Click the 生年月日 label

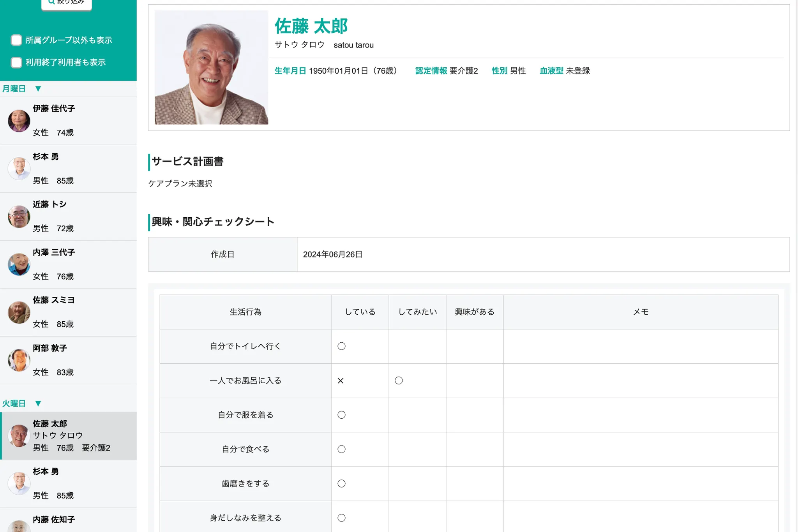(x=290, y=71)
